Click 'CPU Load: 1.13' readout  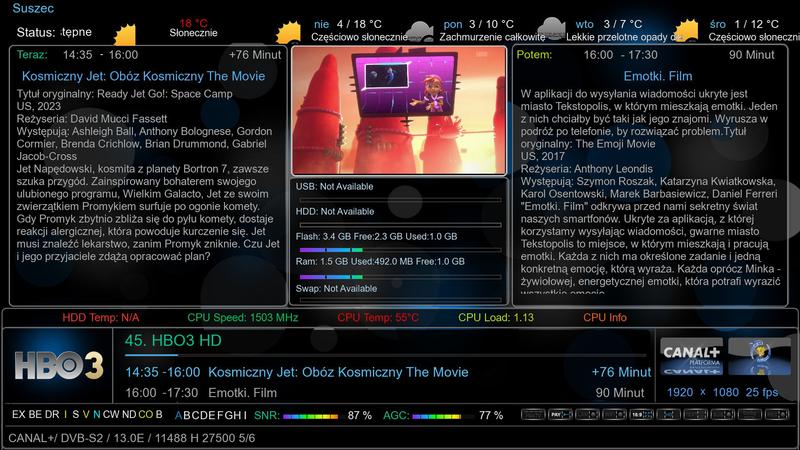(x=496, y=317)
